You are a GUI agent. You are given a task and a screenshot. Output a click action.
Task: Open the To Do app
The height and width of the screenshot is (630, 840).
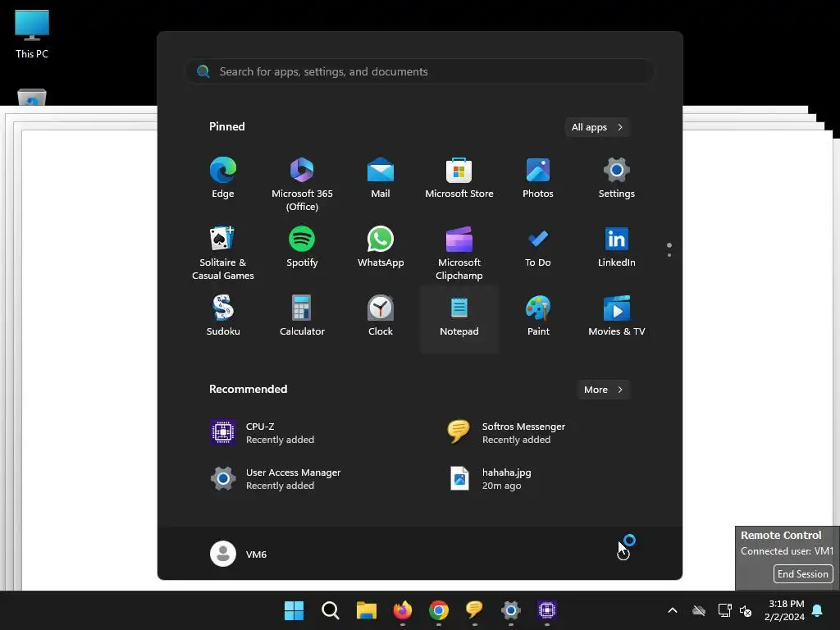[538, 248]
